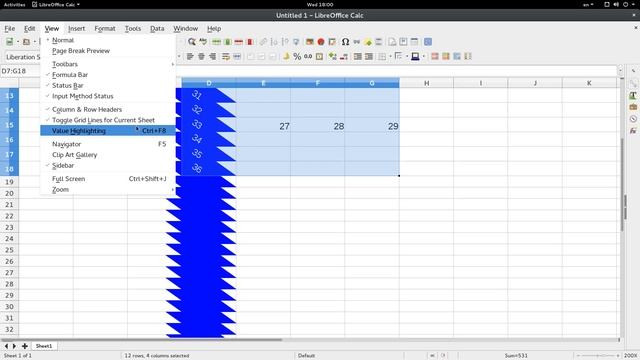Expand the Toolbars submenu
This screenshot has width=640, height=360.
coord(108,64)
